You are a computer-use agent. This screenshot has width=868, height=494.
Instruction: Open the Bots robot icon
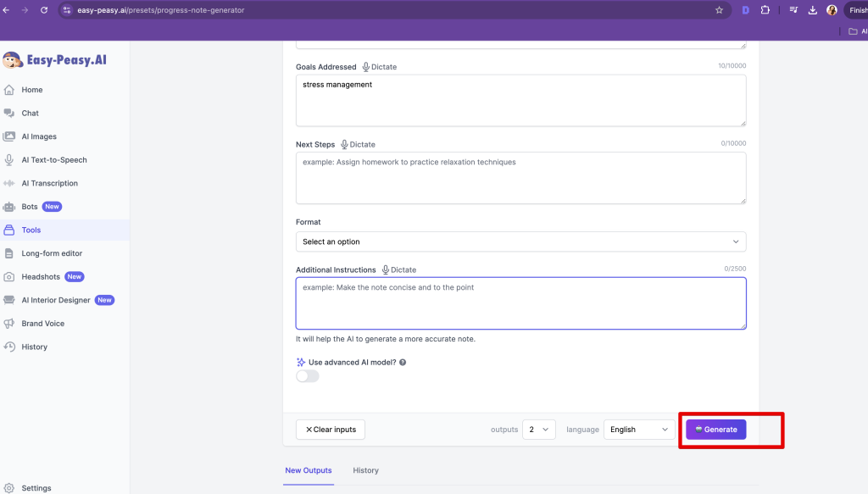9,207
